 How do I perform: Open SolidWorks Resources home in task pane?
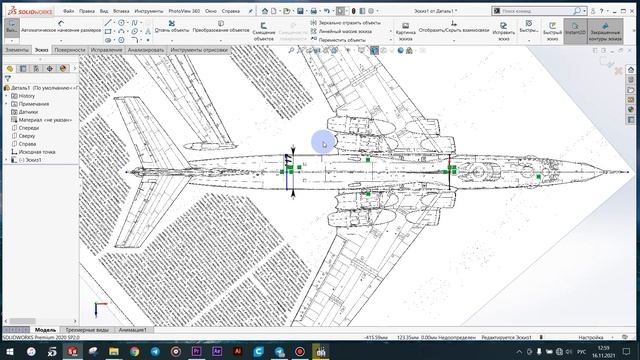[x=631, y=69]
